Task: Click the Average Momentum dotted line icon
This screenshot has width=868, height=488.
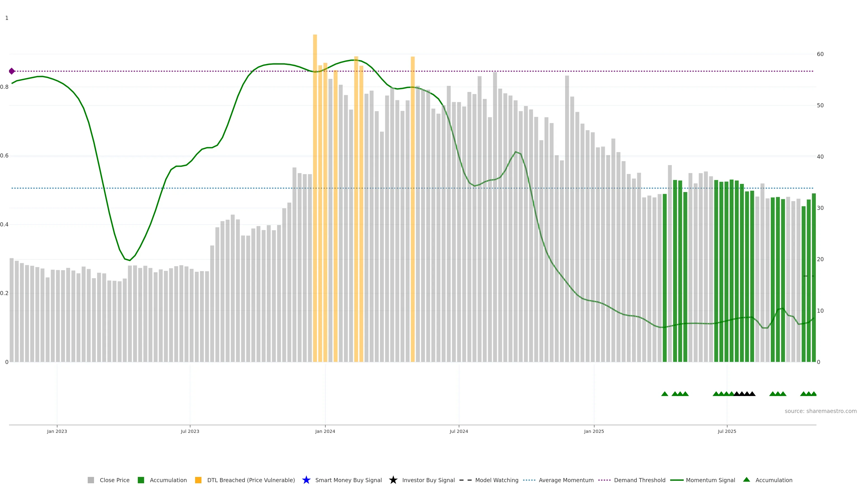Action: coord(529,480)
